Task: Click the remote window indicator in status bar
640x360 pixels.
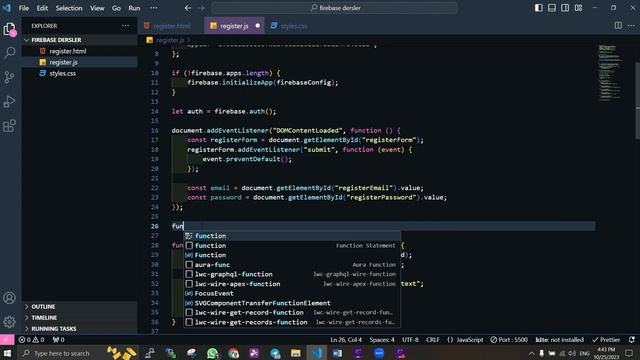Action: (7, 340)
